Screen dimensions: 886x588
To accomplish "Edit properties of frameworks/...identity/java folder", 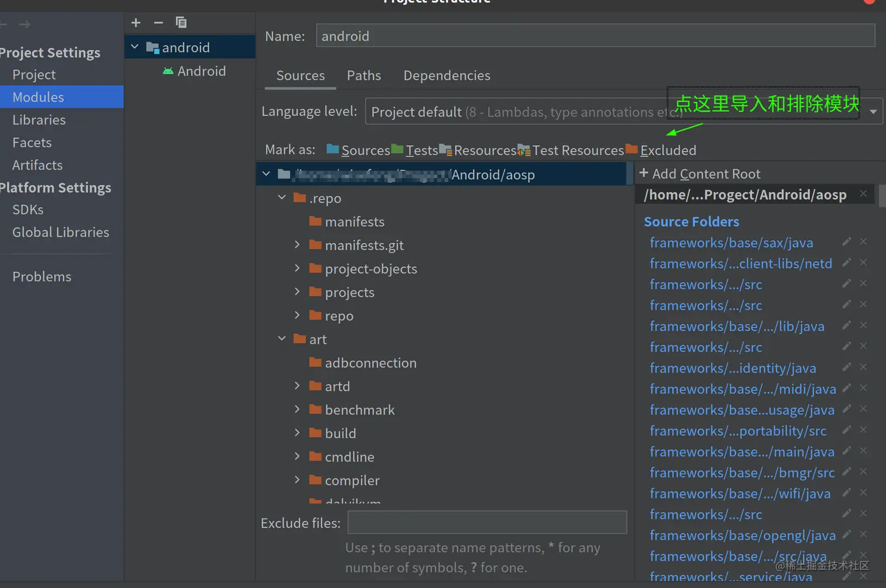I will click(846, 367).
